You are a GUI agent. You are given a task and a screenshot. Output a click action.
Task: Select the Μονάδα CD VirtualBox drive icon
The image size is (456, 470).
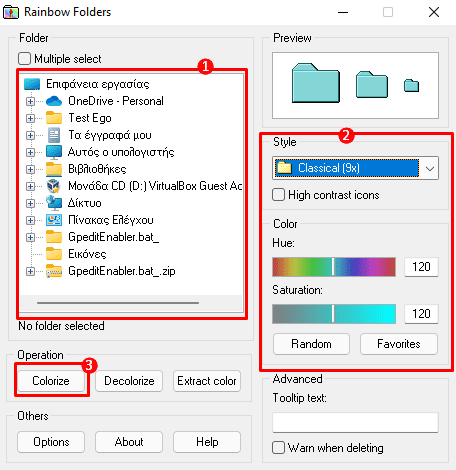(x=54, y=186)
